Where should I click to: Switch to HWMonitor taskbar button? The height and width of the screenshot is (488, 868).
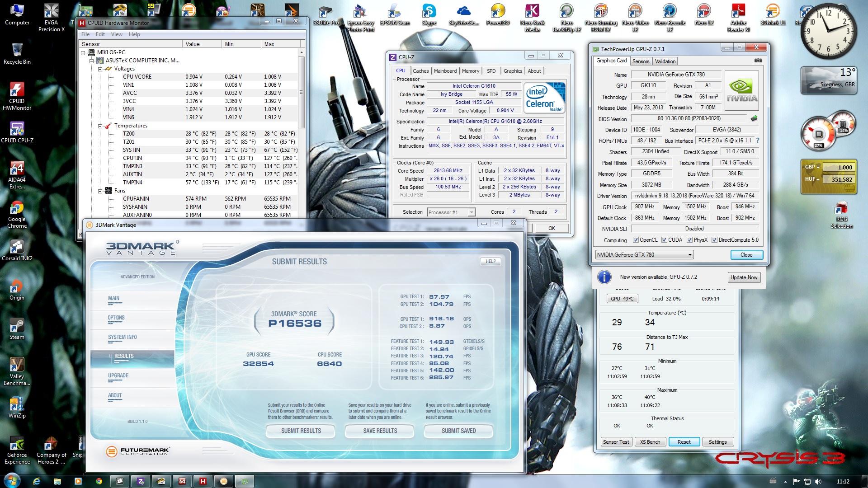point(203,481)
